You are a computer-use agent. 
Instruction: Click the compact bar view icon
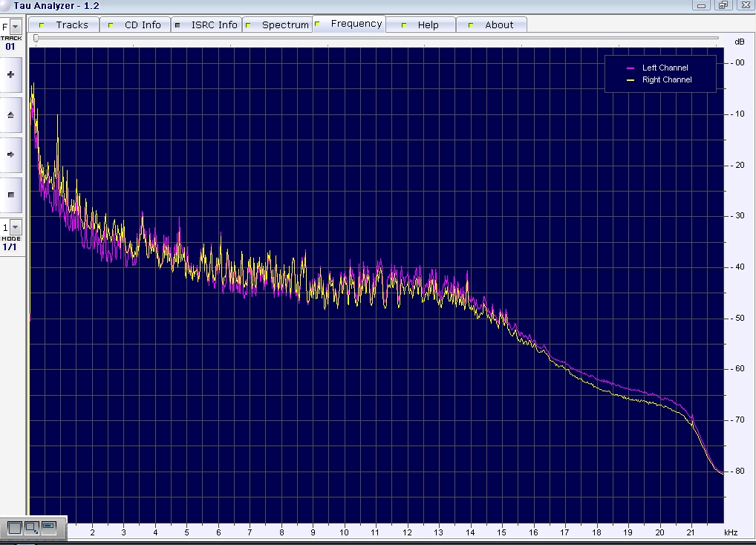coord(49,527)
